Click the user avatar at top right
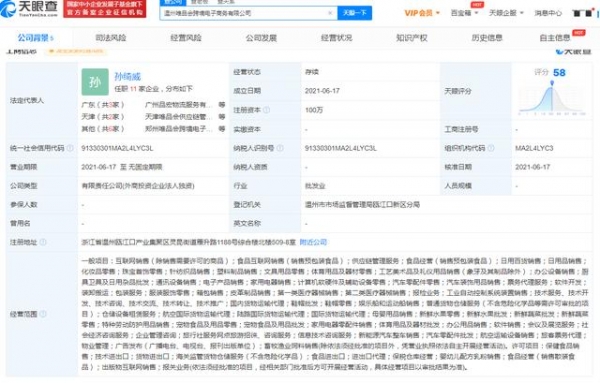Viewport: 600px width, 383px height. (584, 13)
